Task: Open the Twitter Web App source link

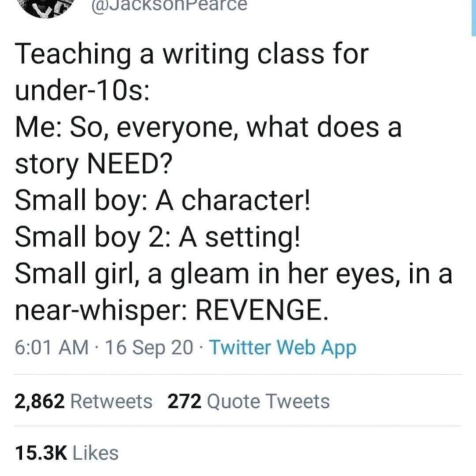Action: coord(283,349)
